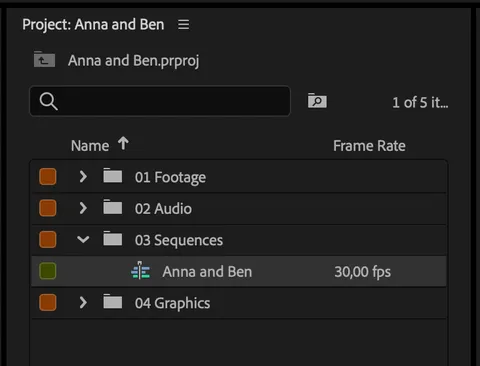Click inside the project search field

160,101
